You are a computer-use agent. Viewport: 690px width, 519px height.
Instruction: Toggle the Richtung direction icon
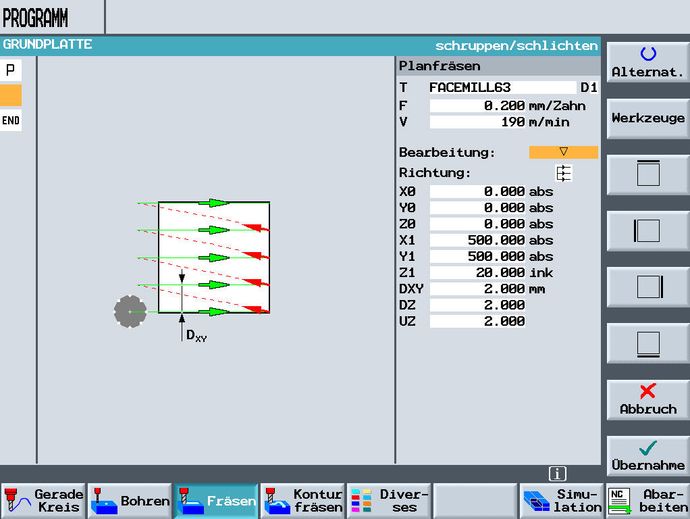click(x=564, y=173)
